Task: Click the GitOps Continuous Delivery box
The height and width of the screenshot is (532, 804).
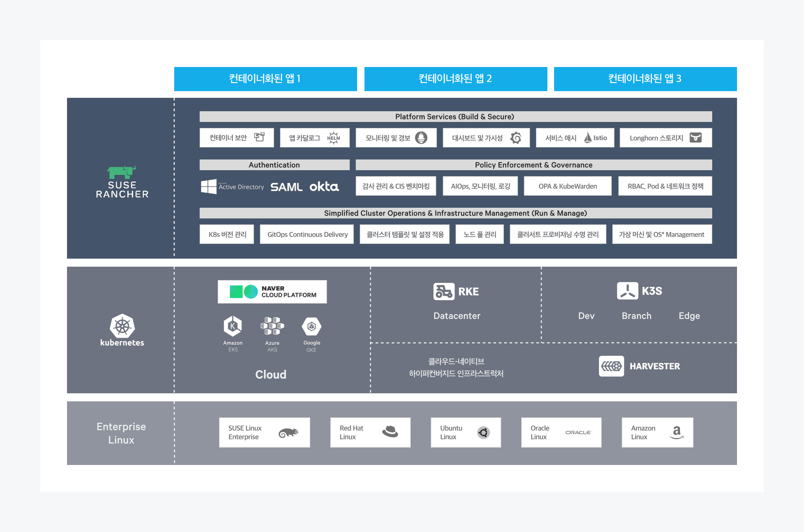Action: [307, 235]
